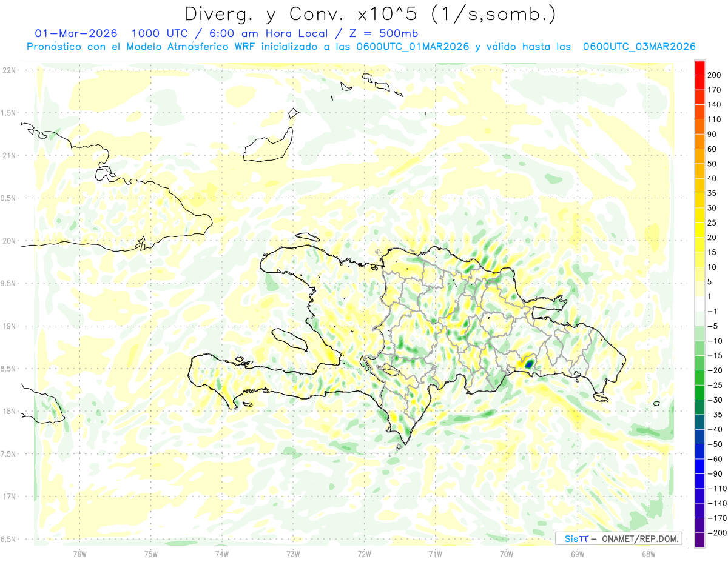Viewport: 728px width, 562px height.
Task: Click the purple swatch below the -200 label
Action: click(699, 540)
